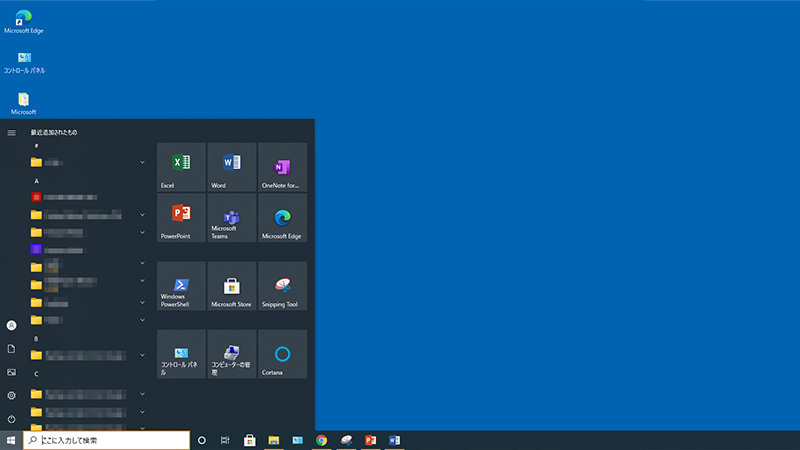
Task: Open Task View on the taskbar
Action: point(225,440)
